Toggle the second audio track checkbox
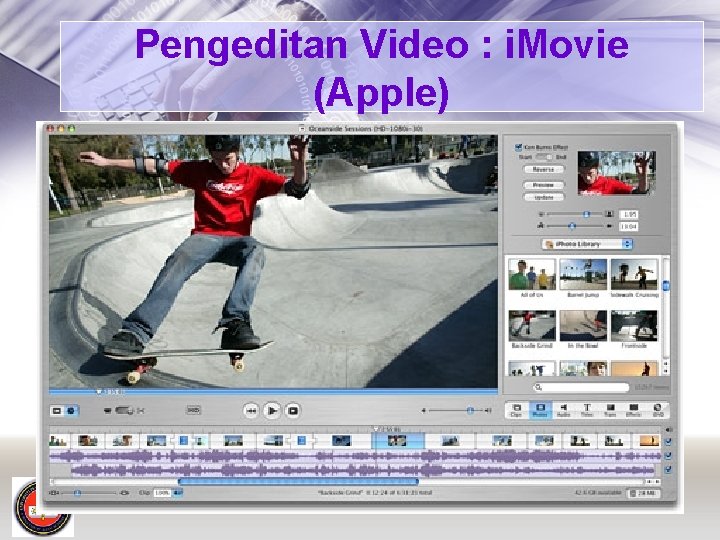The image size is (720, 540). pyautogui.click(x=669, y=470)
